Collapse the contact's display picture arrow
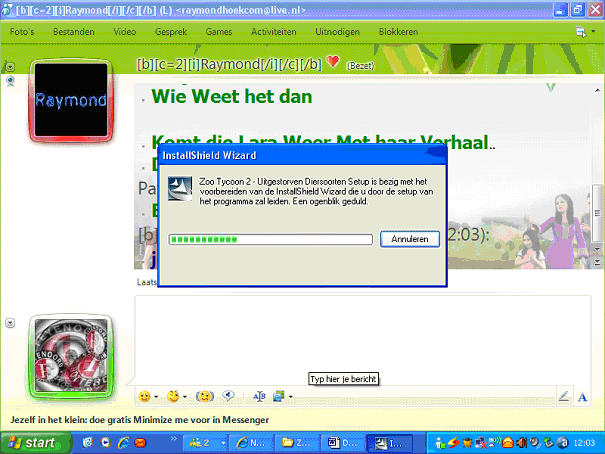 point(10,67)
